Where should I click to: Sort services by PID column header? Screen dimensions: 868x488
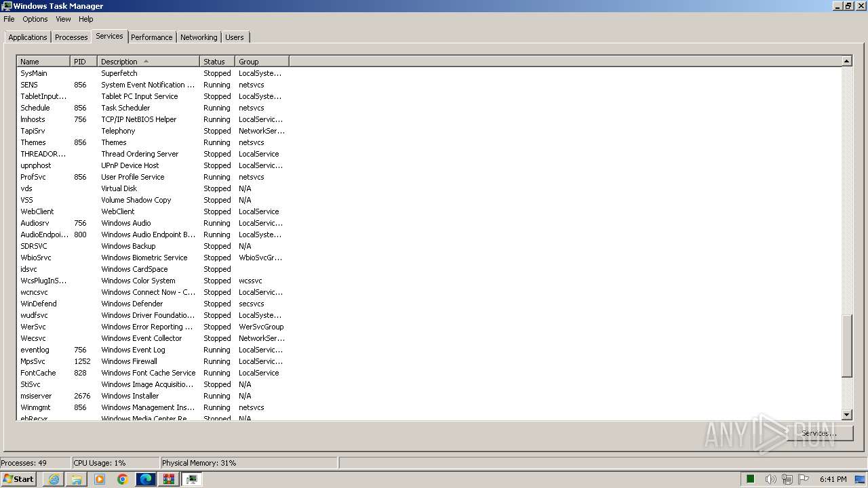point(84,62)
